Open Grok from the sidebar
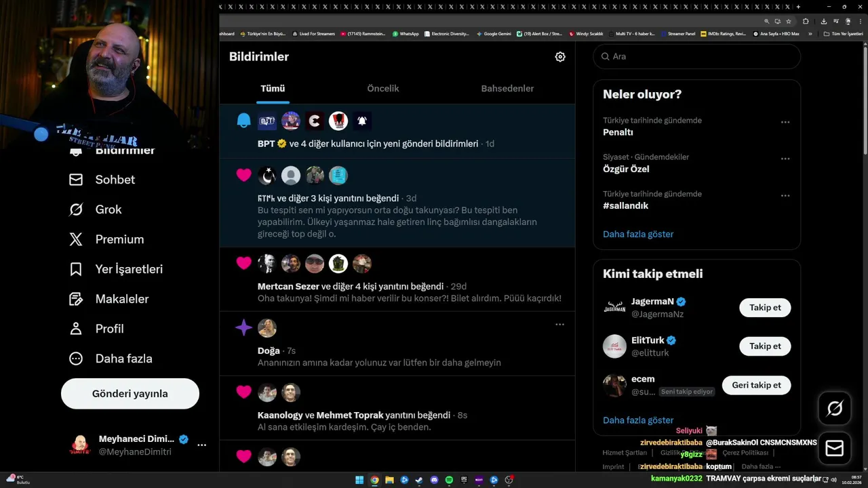This screenshot has height=488, width=868. click(x=96, y=209)
